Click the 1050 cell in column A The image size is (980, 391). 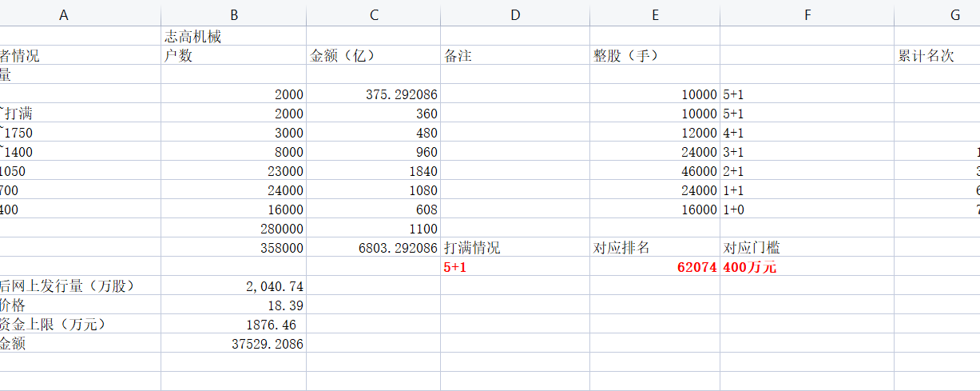(x=80, y=170)
